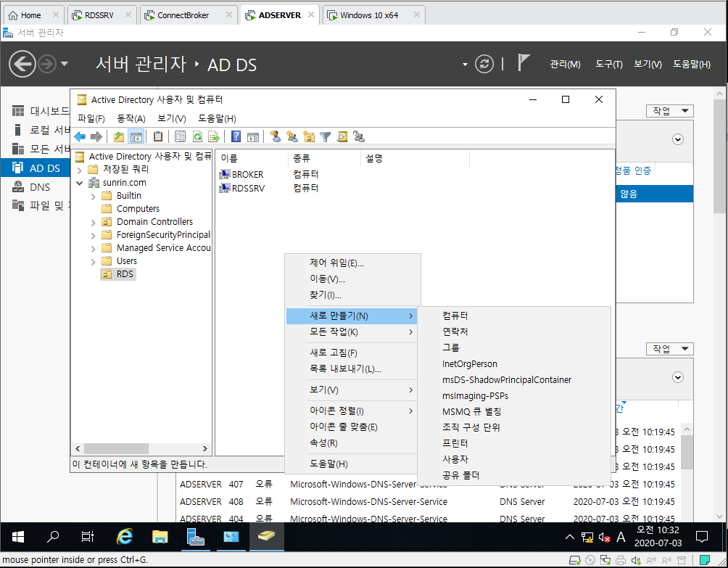Open 관리(M) in Server Manager
This screenshot has height=568, width=728.
click(x=565, y=64)
